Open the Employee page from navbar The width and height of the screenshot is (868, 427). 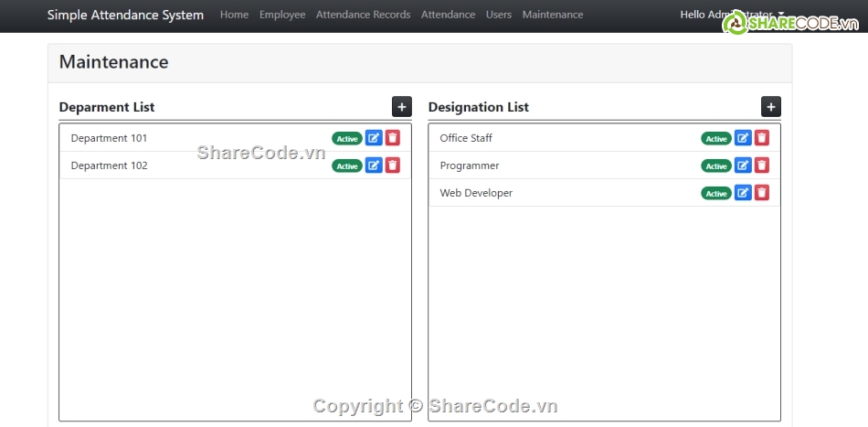[x=282, y=15]
